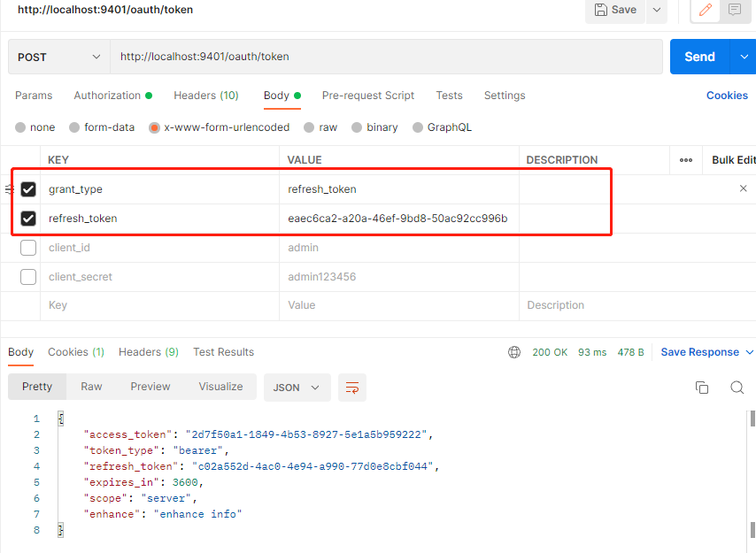This screenshot has height=553, width=756.
Task: Switch to Visualize view
Action: (220, 387)
